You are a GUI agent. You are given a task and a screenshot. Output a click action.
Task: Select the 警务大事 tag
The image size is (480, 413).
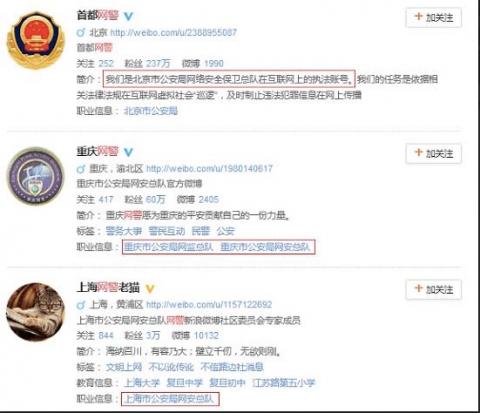(x=124, y=231)
